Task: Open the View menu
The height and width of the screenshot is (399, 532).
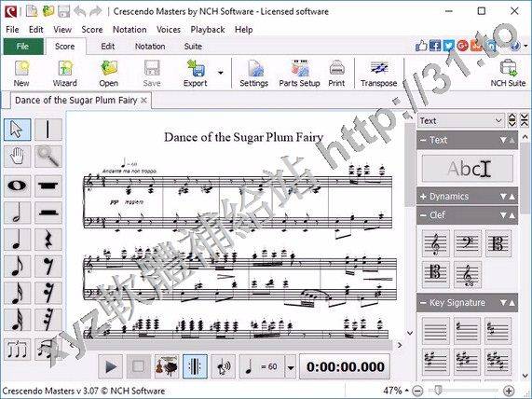Action: point(62,30)
